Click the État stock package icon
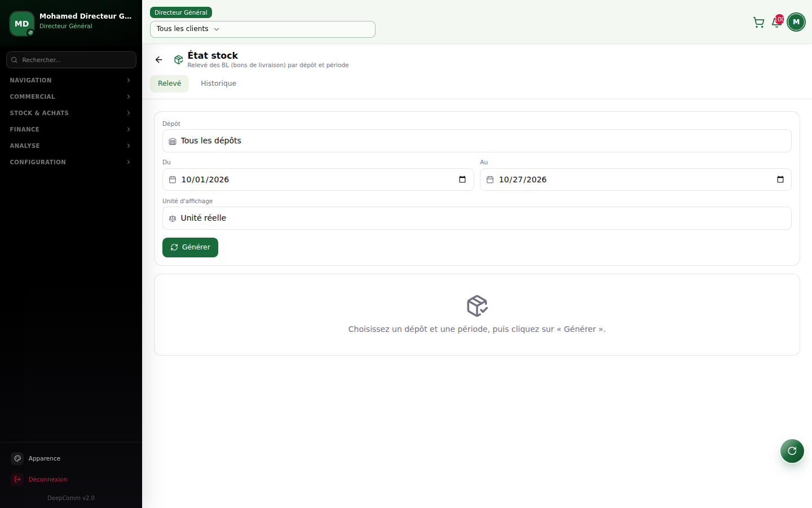Image resolution: width=812 pixels, height=508 pixels. 179,60
